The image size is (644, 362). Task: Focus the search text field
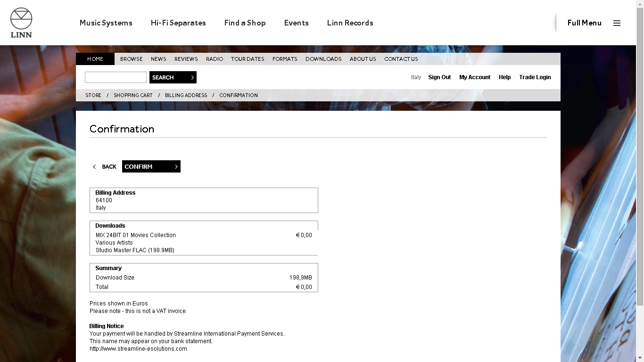pos(116,77)
